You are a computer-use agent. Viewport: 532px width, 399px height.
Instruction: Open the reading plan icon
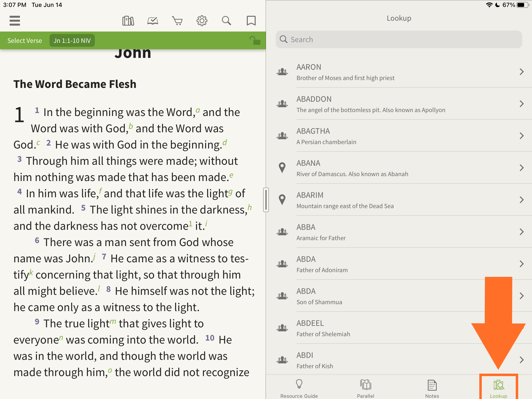click(153, 21)
